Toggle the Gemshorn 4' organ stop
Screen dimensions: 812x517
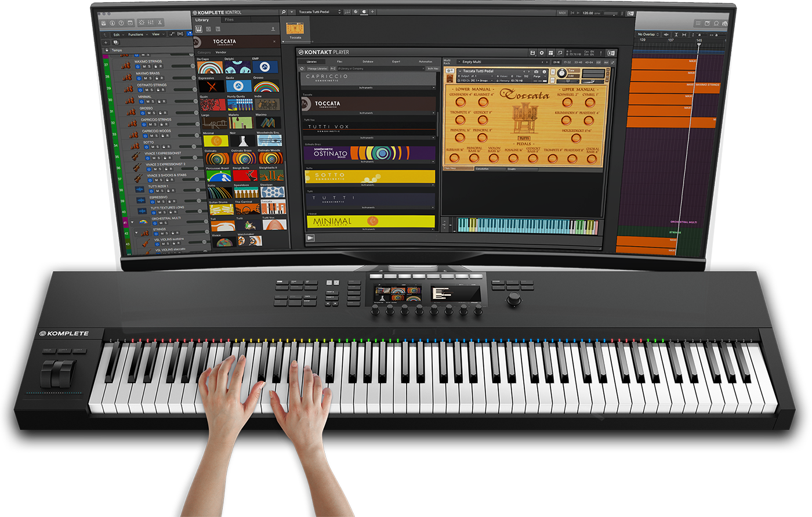point(459,102)
